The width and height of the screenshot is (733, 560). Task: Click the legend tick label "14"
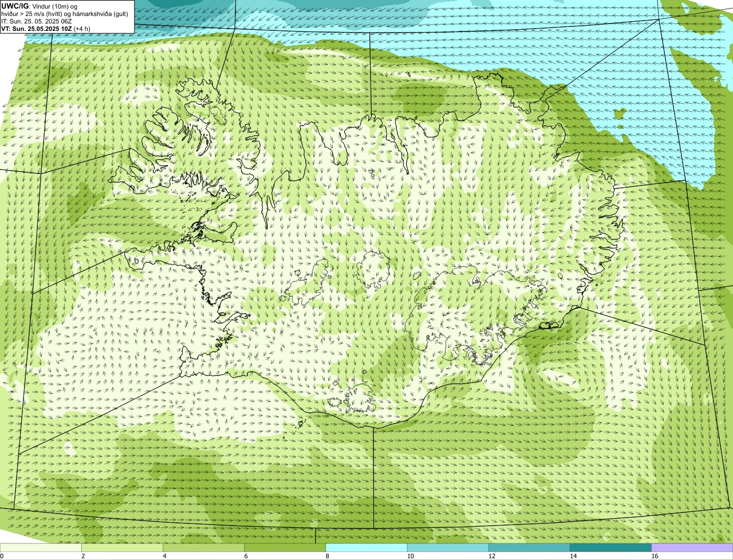coord(573,556)
